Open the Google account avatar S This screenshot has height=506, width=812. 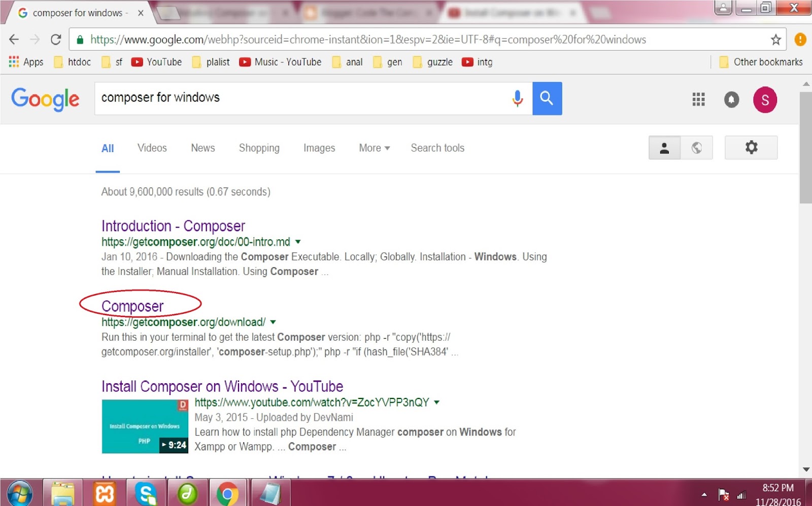(x=765, y=99)
